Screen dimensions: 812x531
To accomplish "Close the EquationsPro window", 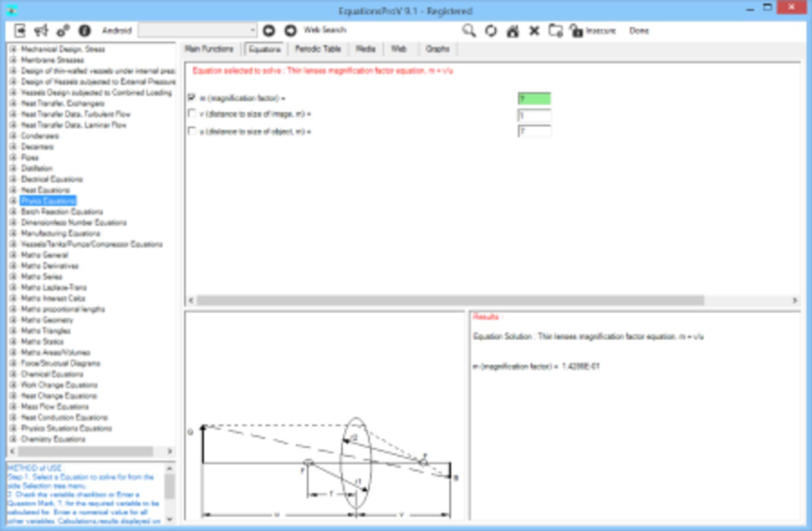I will point(791,8).
